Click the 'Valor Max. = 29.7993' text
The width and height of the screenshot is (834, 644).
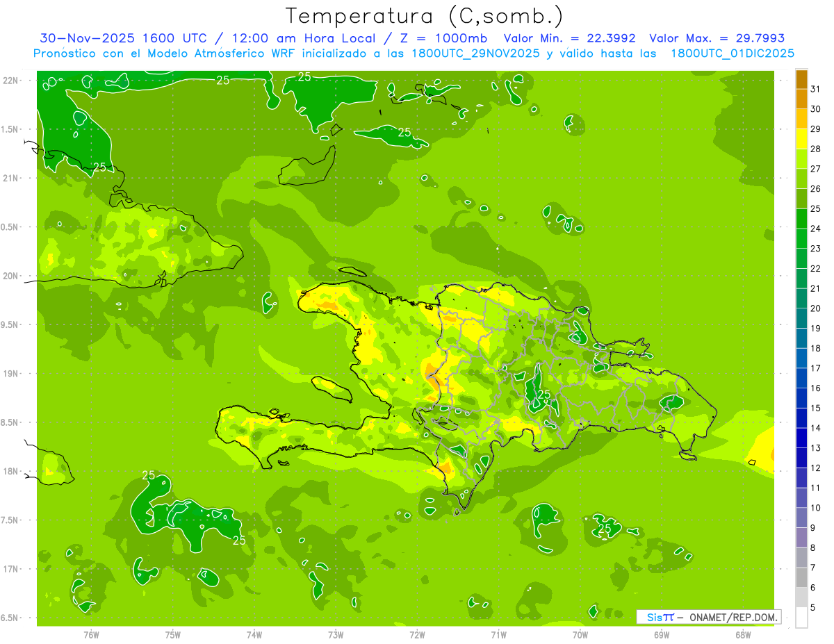point(717,38)
